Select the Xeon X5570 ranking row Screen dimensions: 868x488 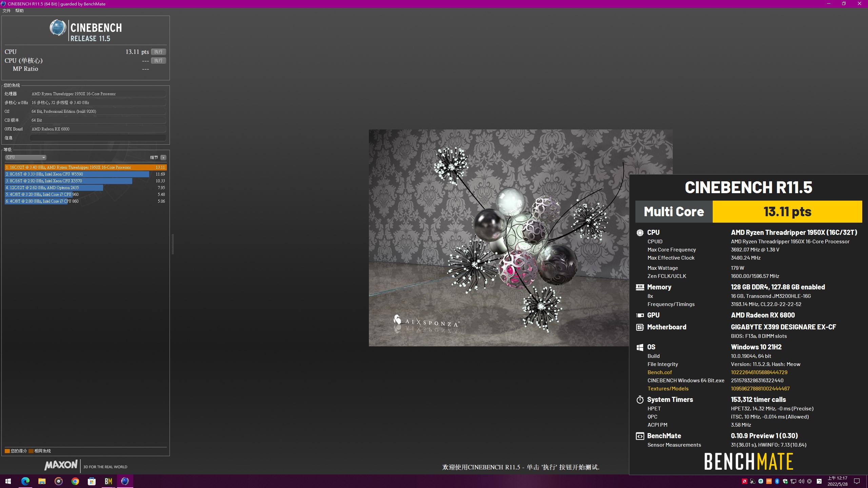click(x=85, y=181)
